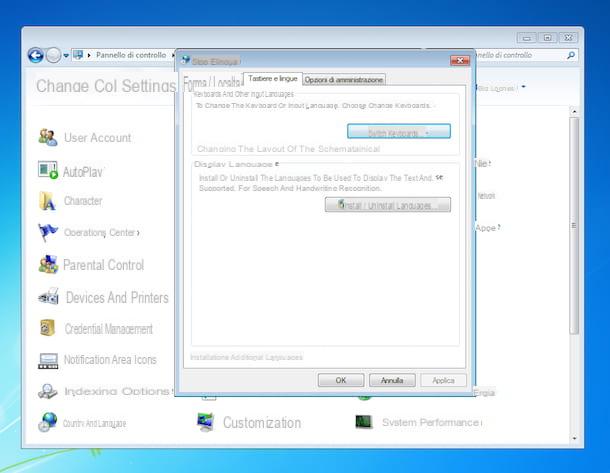Click the Installation Additional Languages link
The image size is (610, 473).
[246, 357]
